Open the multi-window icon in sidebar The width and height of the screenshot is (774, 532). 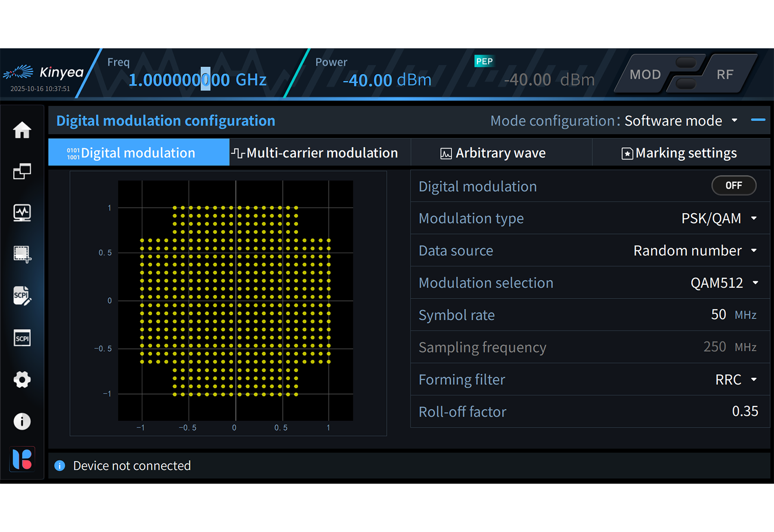click(x=22, y=171)
